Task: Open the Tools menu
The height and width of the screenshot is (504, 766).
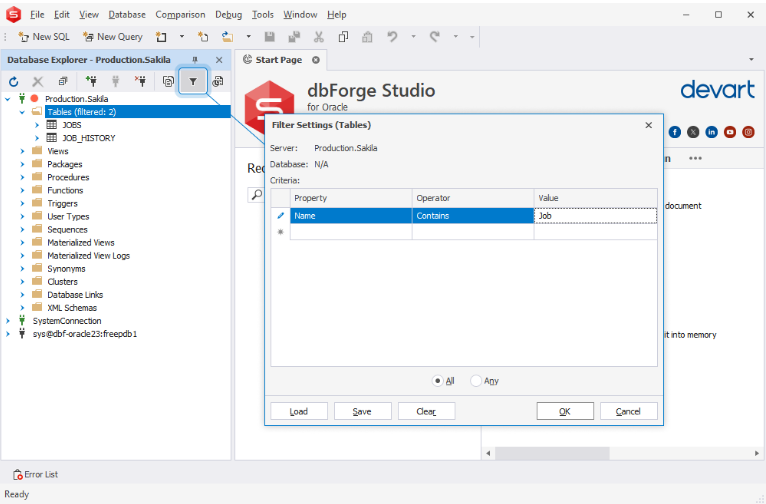Action: [263, 15]
